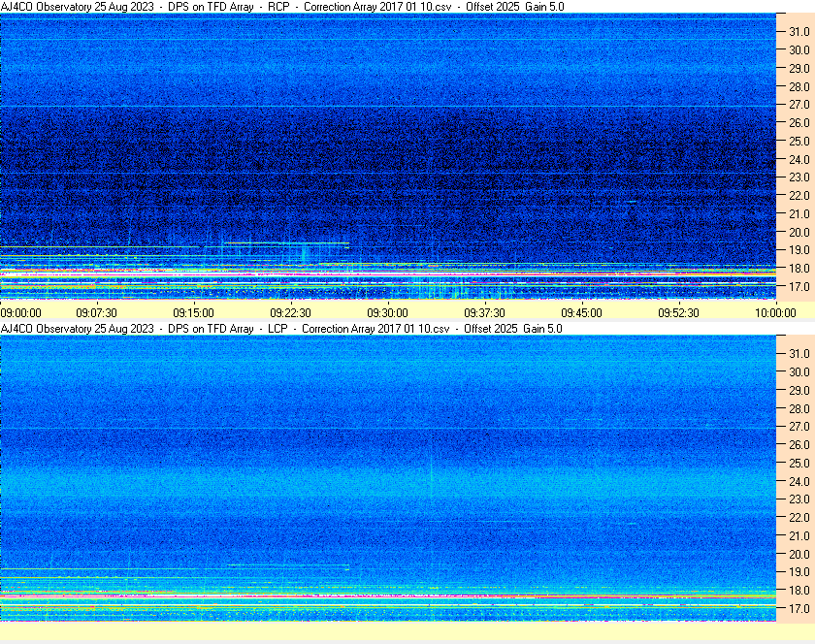Click the 17.0 frequency label in RCP chart

pos(799,287)
